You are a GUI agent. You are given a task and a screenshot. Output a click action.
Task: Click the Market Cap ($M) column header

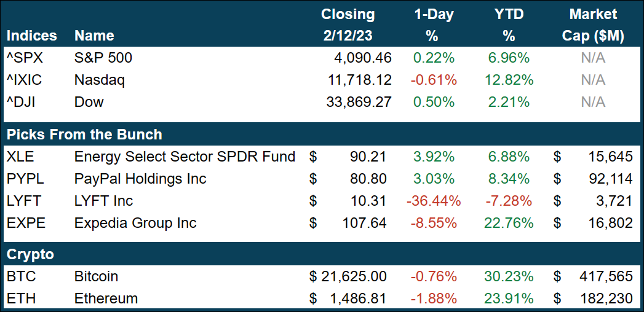593,25
